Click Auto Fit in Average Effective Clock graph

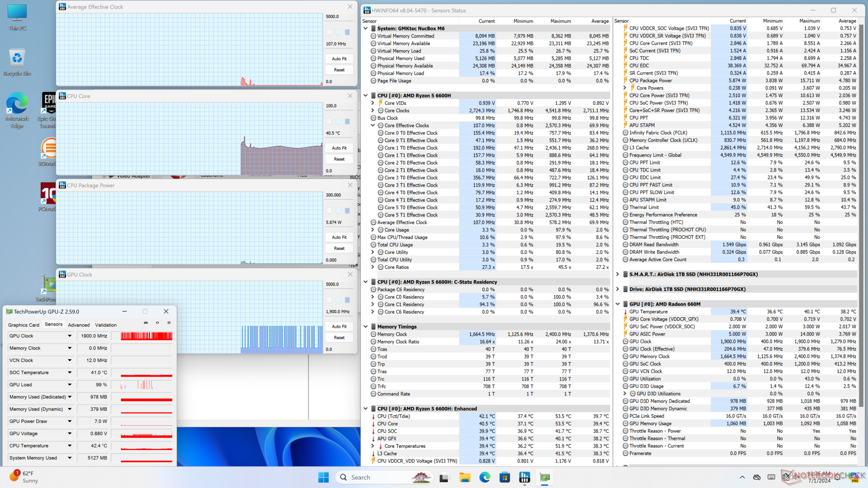[x=339, y=59]
